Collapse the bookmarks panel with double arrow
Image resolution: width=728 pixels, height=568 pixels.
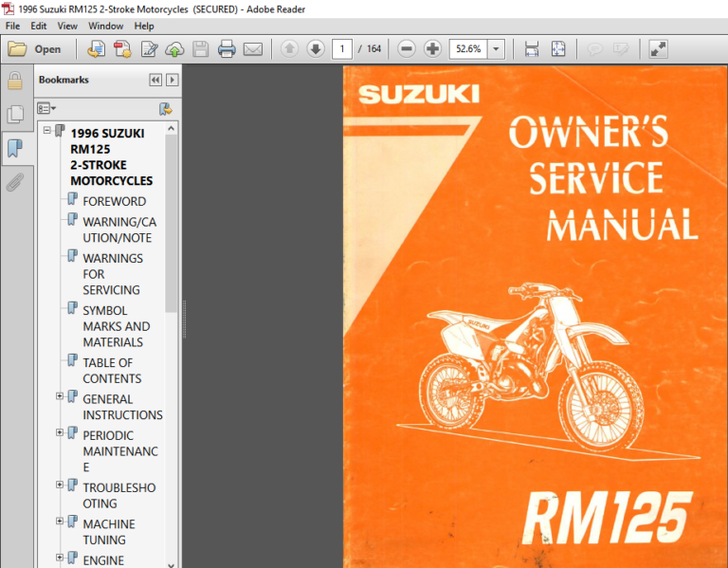[155, 80]
